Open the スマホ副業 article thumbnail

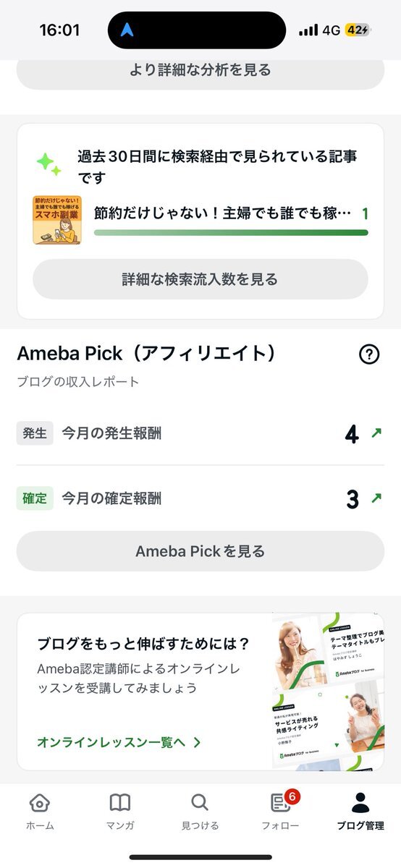point(57,220)
